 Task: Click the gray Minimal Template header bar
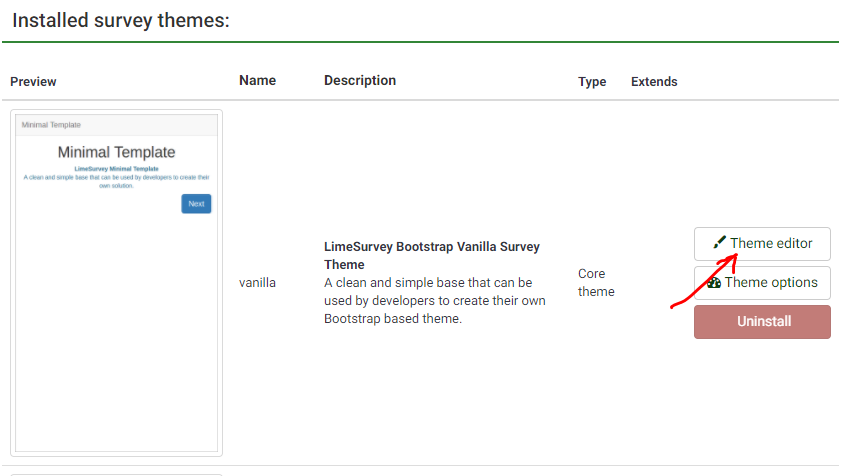pos(117,125)
